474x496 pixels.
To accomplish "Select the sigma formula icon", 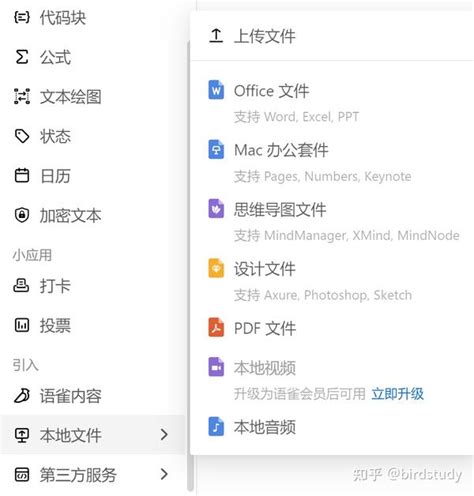I will [22, 57].
